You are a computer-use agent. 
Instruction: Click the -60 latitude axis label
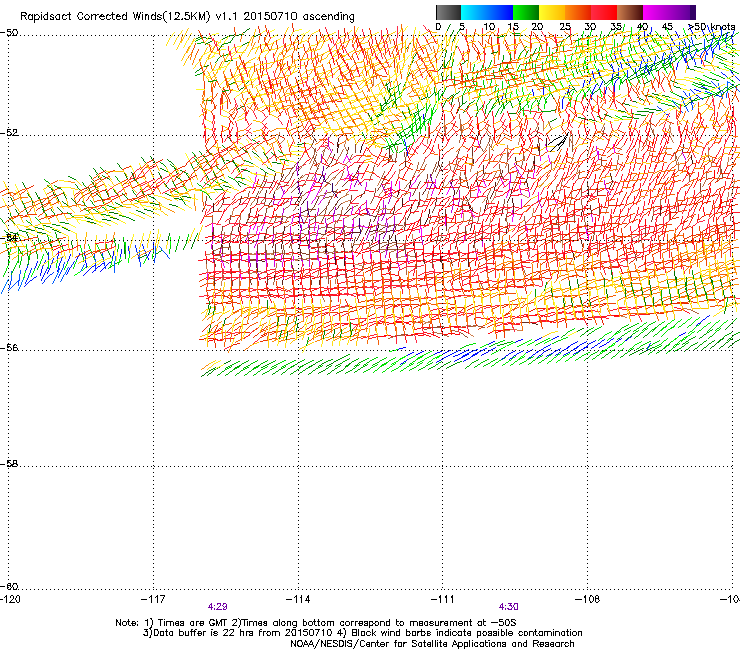(9, 587)
